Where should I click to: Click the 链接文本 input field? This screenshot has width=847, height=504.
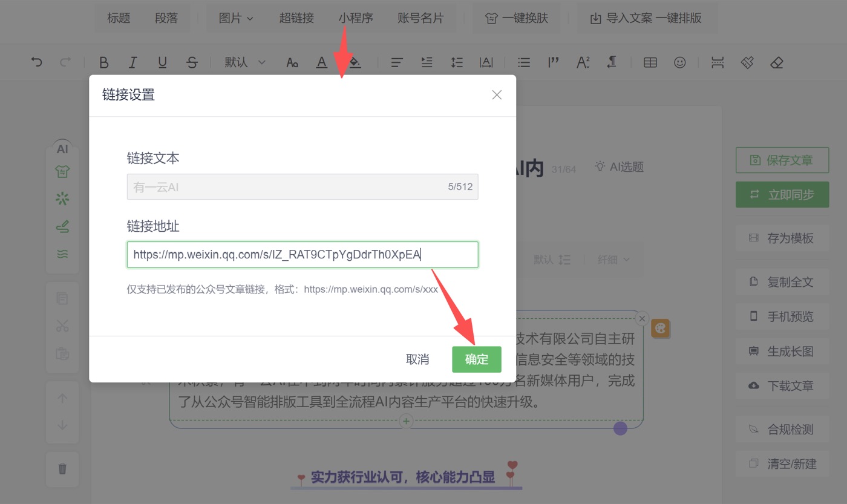click(x=302, y=187)
